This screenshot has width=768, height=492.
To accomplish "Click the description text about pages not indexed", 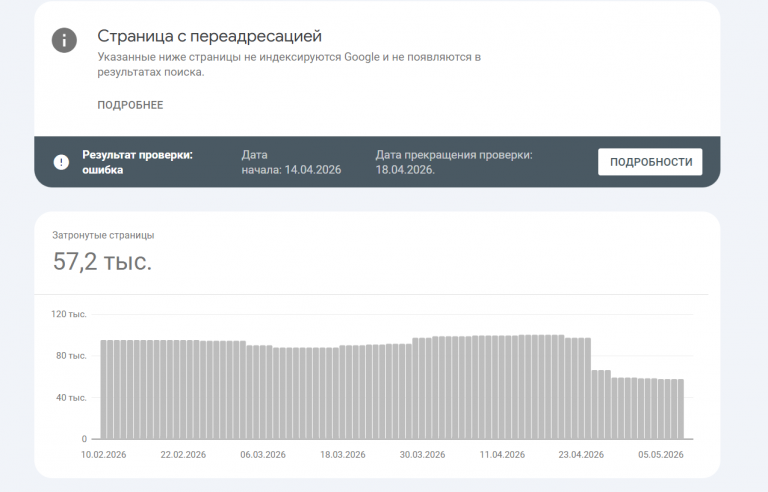I will point(289,64).
